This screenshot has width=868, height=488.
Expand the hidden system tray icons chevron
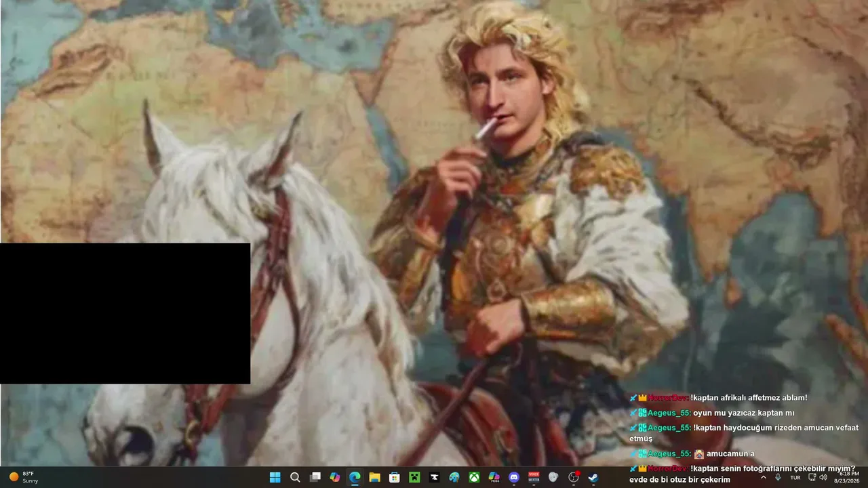[764, 477]
